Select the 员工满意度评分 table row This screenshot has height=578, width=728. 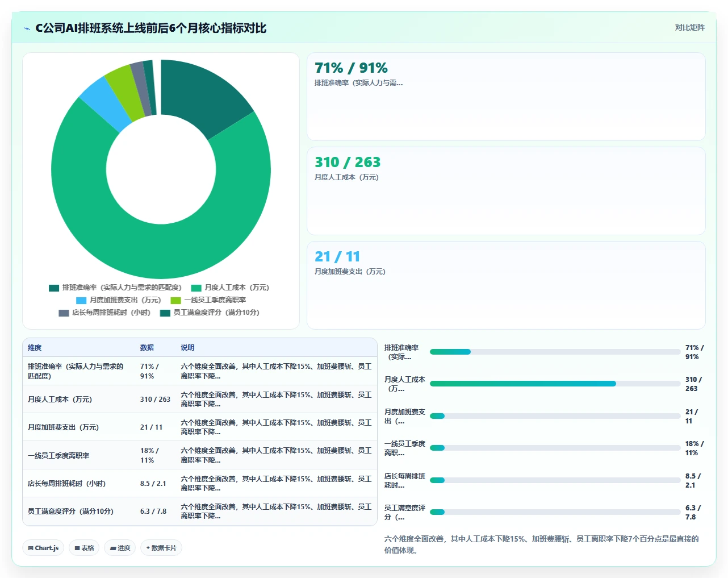[x=200, y=512]
